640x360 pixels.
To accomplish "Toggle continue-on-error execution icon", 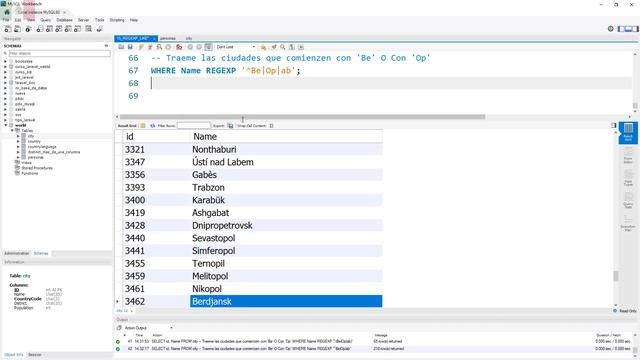I will click(x=179, y=47).
